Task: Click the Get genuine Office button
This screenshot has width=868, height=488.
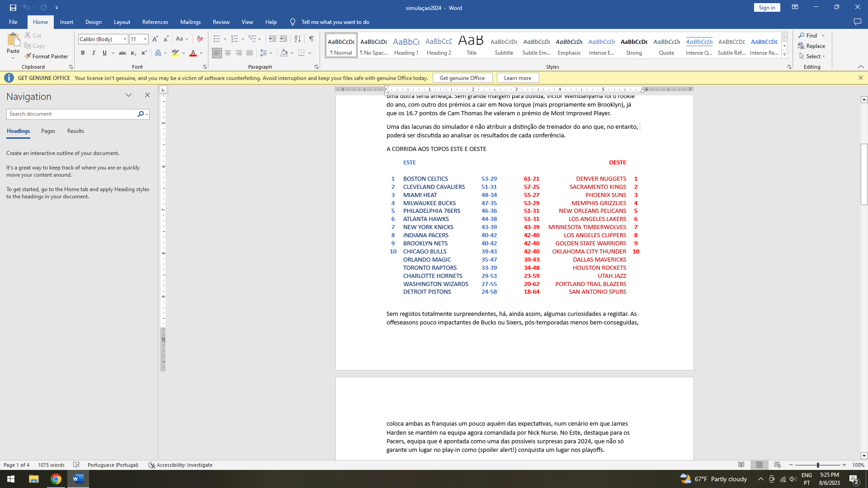Action: click(462, 78)
